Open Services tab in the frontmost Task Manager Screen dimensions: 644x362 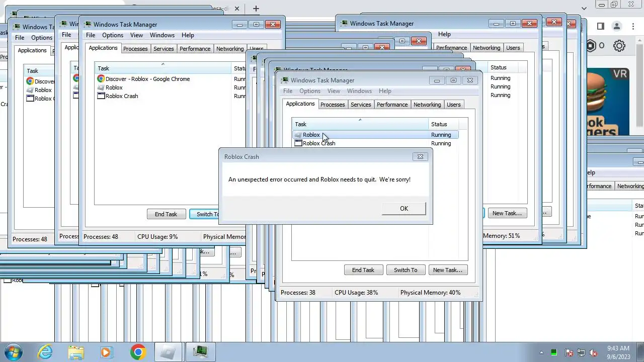tap(361, 105)
